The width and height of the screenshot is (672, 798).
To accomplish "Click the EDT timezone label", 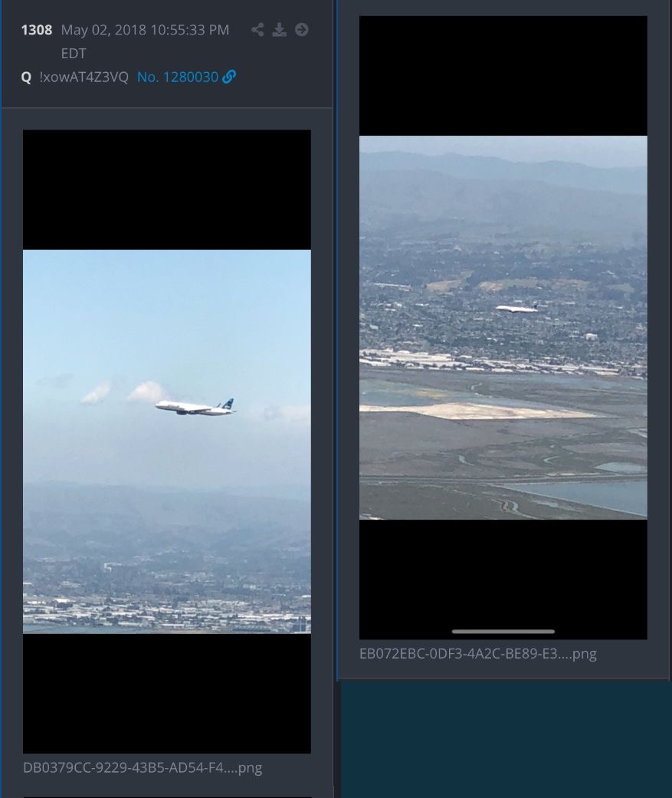I will coord(74,54).
